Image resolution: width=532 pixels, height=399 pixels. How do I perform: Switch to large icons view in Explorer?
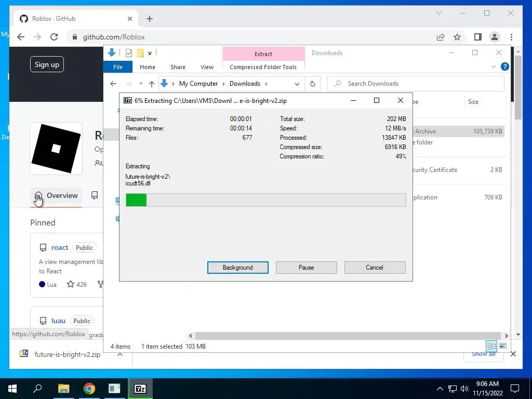(x=503, y=346)
